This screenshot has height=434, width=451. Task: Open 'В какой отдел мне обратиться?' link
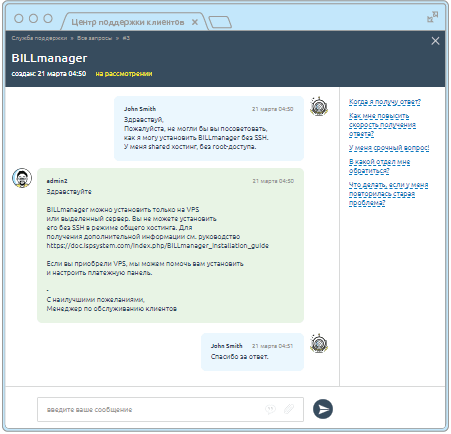pos(379,166)
